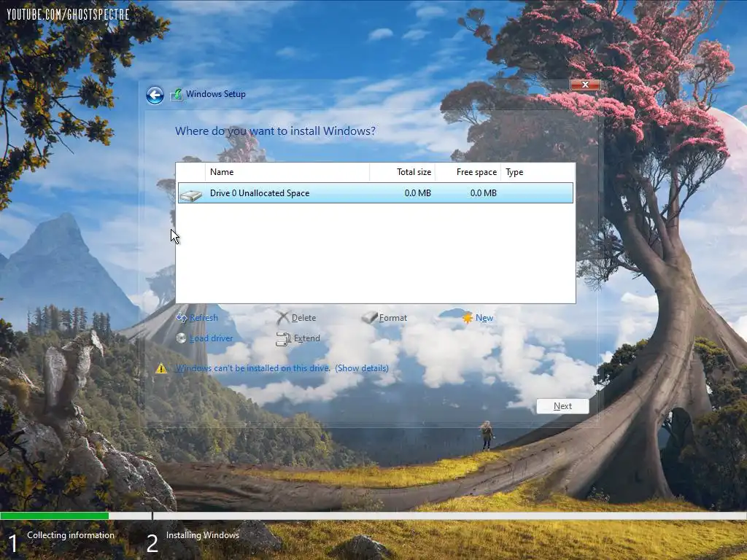This screenshot has height=560, width=747.
Task: Create a New partition
Action: [x=484, y=318]
